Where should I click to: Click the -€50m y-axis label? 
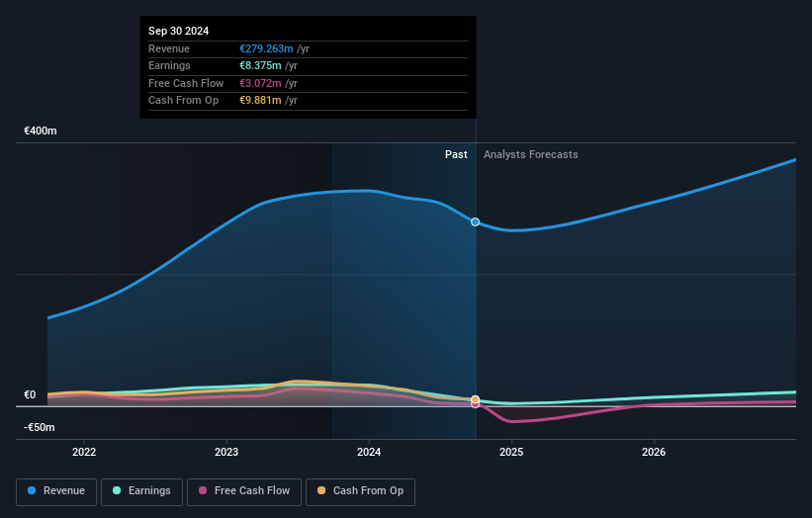[40, 427]
